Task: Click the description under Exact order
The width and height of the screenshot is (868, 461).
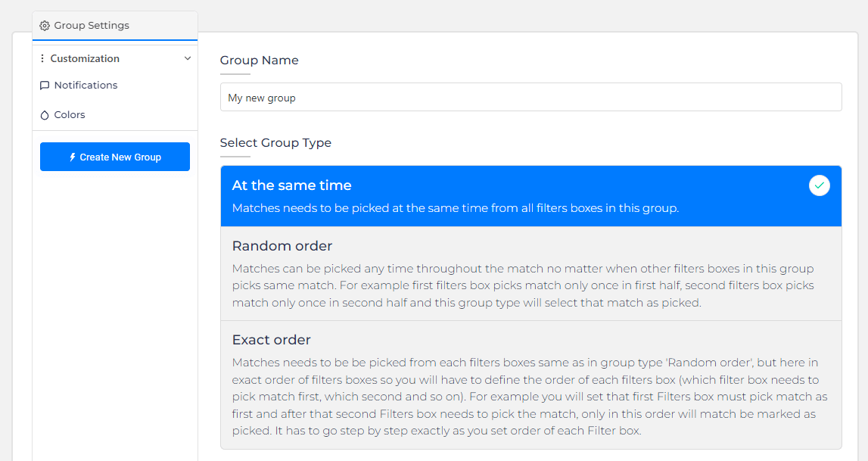Action: click(x=530, y=397)
